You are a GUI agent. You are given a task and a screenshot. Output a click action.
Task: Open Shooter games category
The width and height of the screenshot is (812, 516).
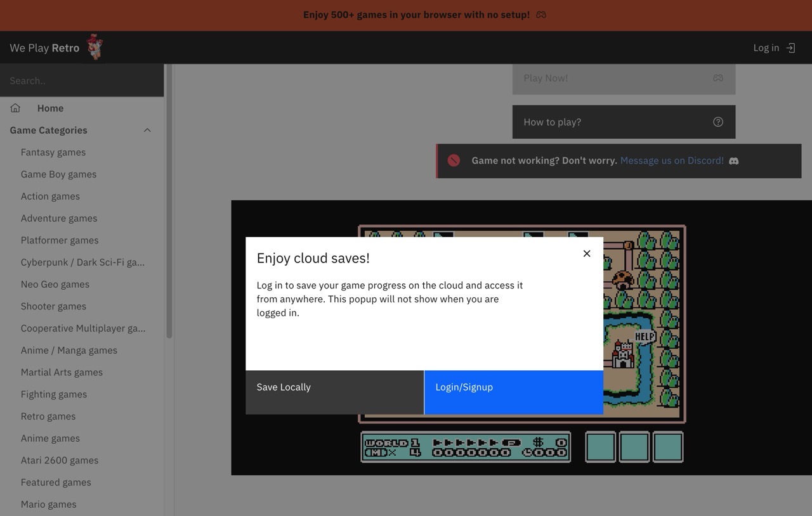click(53, 306)
